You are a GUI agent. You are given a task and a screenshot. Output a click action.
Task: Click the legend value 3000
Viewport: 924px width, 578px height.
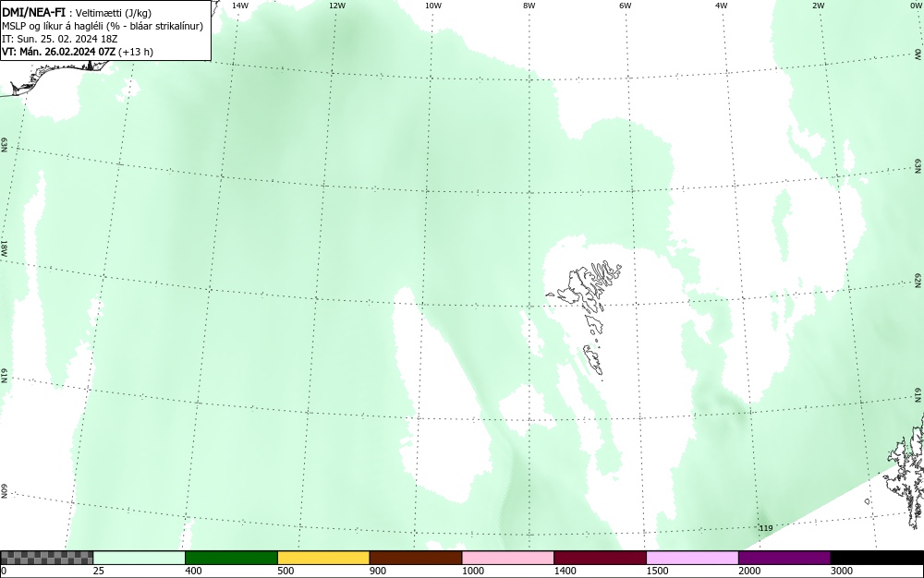(842, 571)
